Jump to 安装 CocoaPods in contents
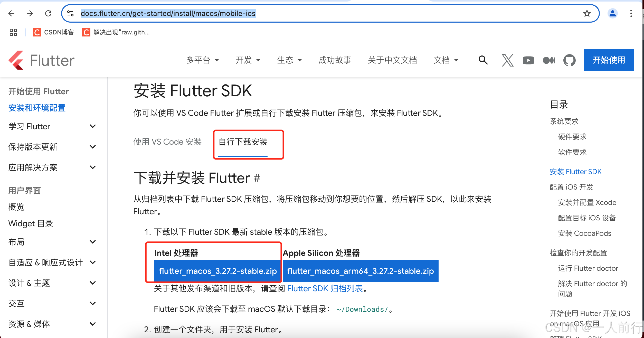644x338 pixels. (x=585, y=233)
